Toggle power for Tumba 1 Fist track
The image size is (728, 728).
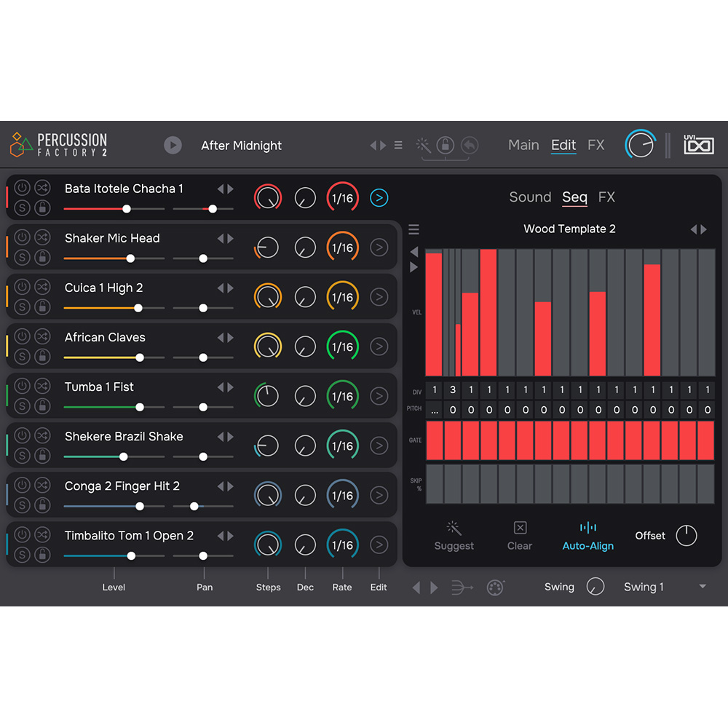pos(22,387)
